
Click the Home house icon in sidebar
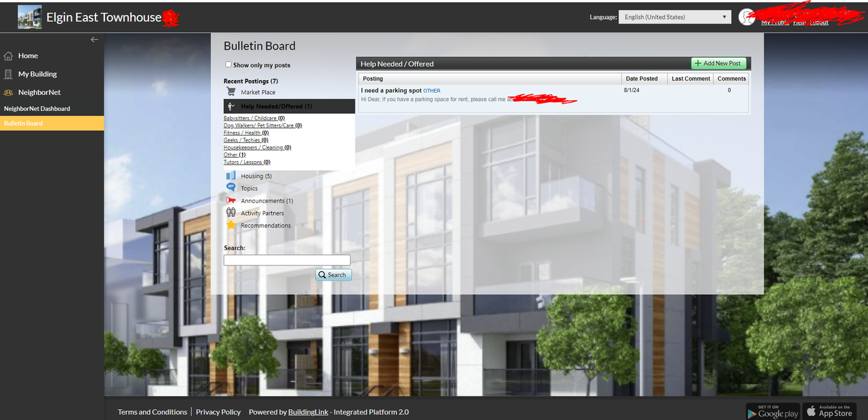tap(9, 56)
